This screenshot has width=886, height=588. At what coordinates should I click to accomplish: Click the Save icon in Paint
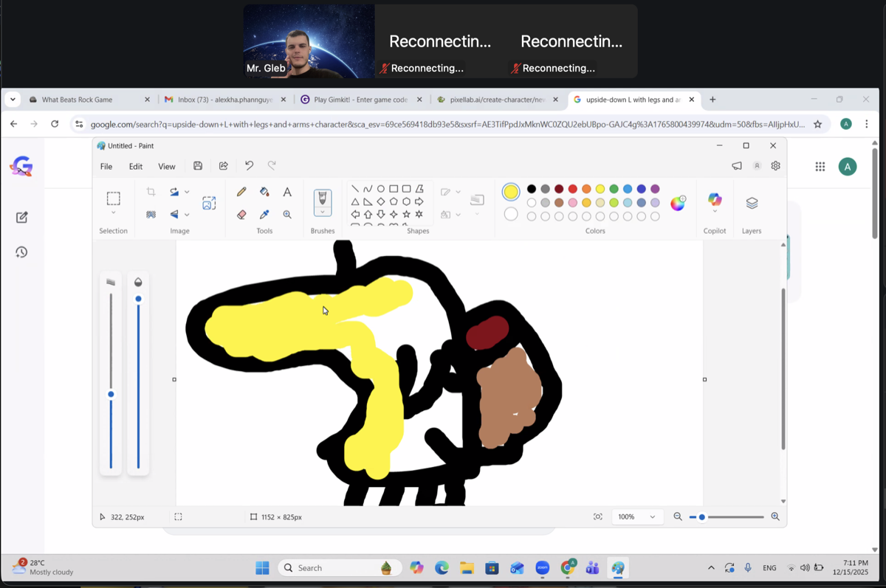tap(198, 166)
